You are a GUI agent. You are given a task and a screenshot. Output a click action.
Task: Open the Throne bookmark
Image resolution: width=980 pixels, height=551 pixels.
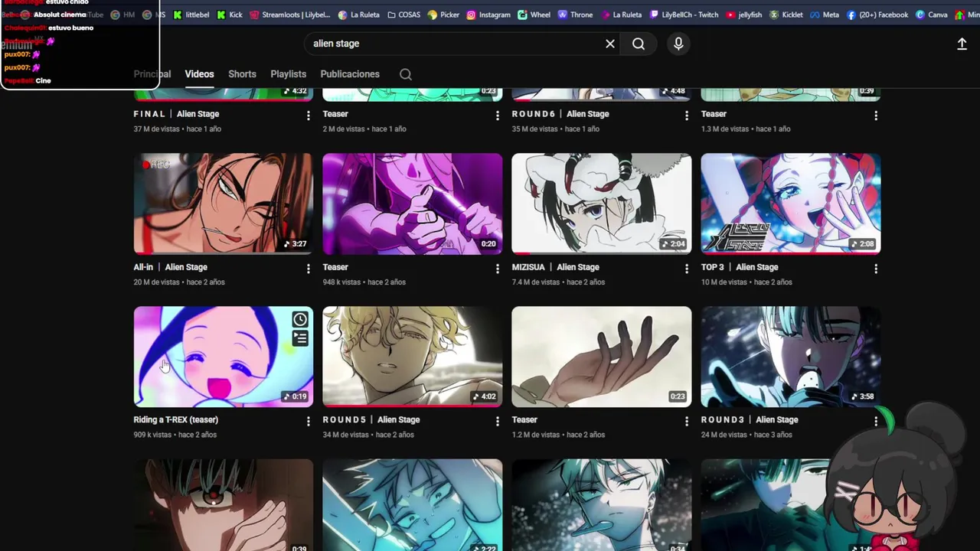(x=575, y=15)
